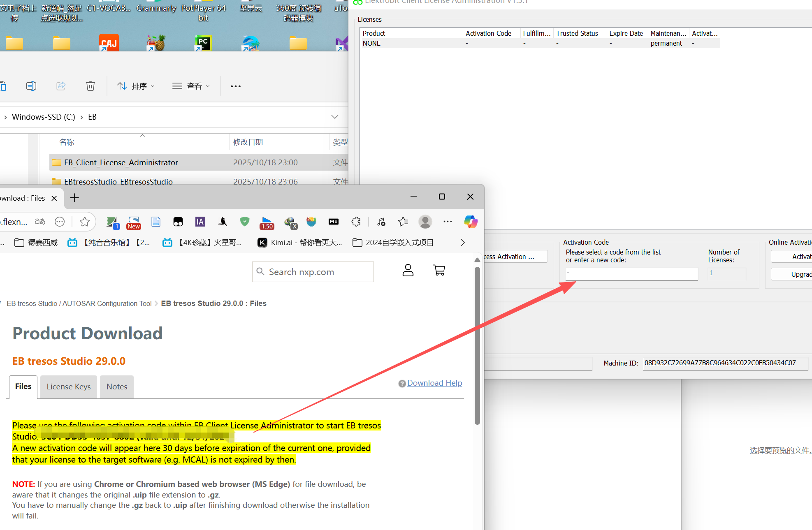The image size is (812, 530).
Task: Open the NXP user account icon
Action: pyautogui.click(x=408, y=270)
